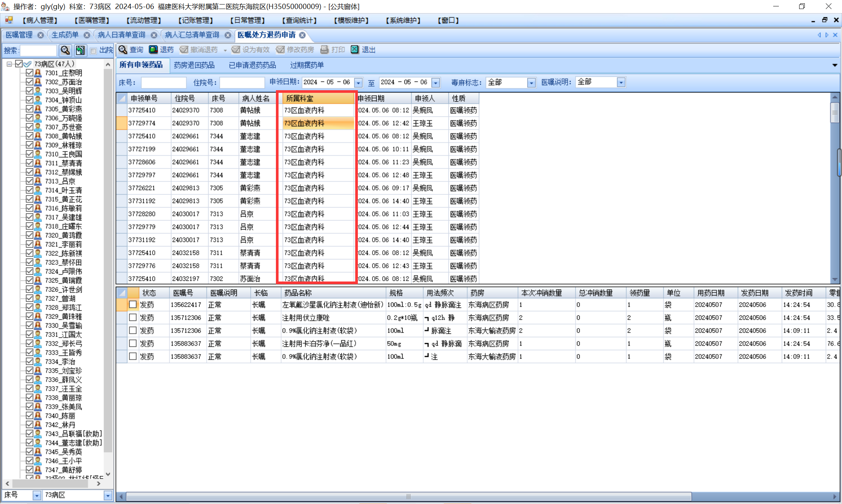Close the 生成药单 tab with its X icon

coord(87,35)
